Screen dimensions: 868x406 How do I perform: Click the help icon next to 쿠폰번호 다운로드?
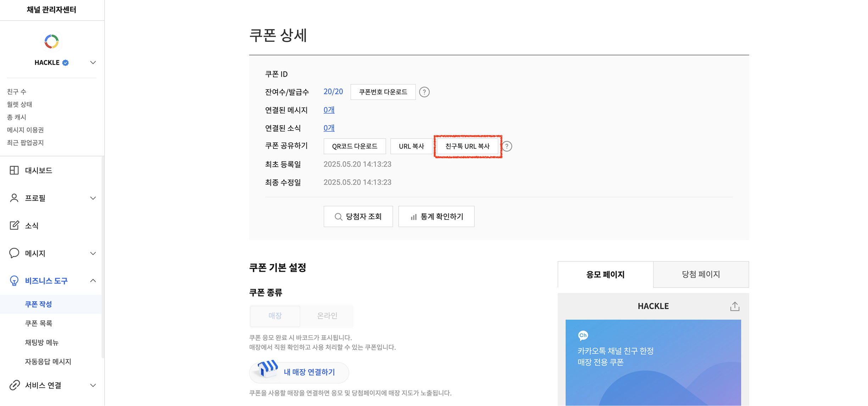pyautogui.click(x=424, y=92)
